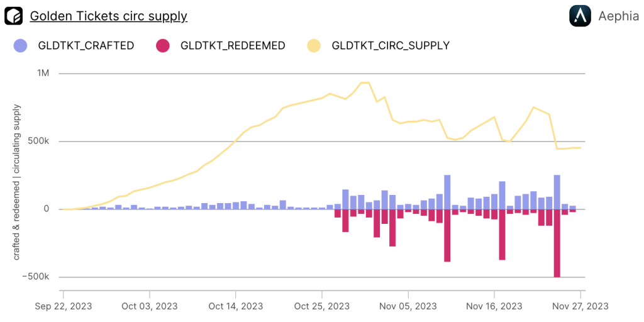This screenshot has width=644, height=322.
Task: Toggle the GLDTKT_CRAFTED purple legend dot
Action: pyautogui.click(x=20, y=45)
